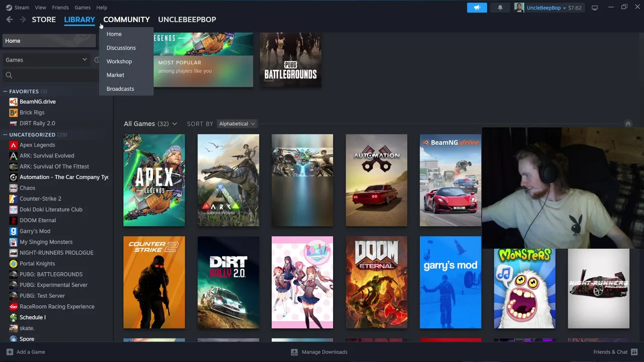Open the DiRT Rally 2.0 cover

(x=228, y=283)
